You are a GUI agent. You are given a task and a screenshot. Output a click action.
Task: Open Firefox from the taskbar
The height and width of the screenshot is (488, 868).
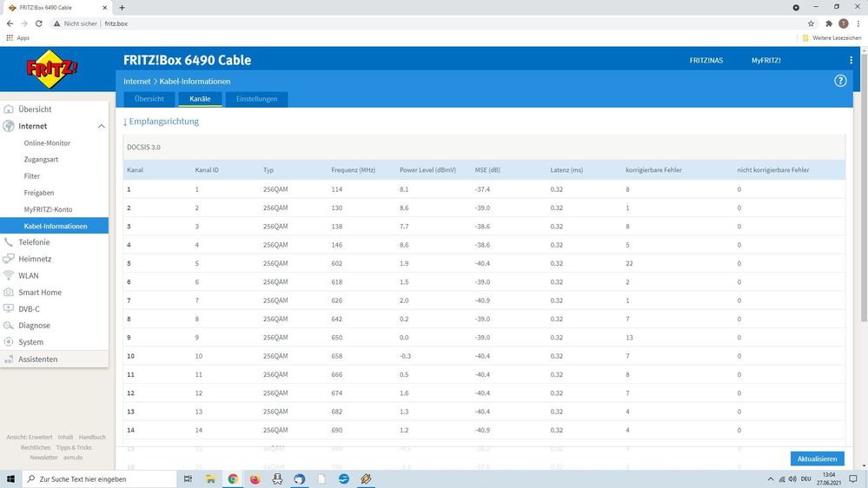255,478
